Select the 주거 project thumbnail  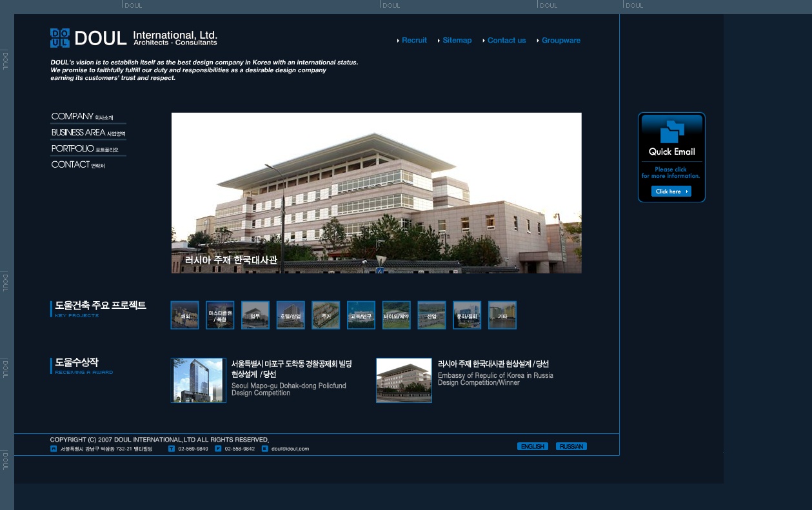point(326,315)
